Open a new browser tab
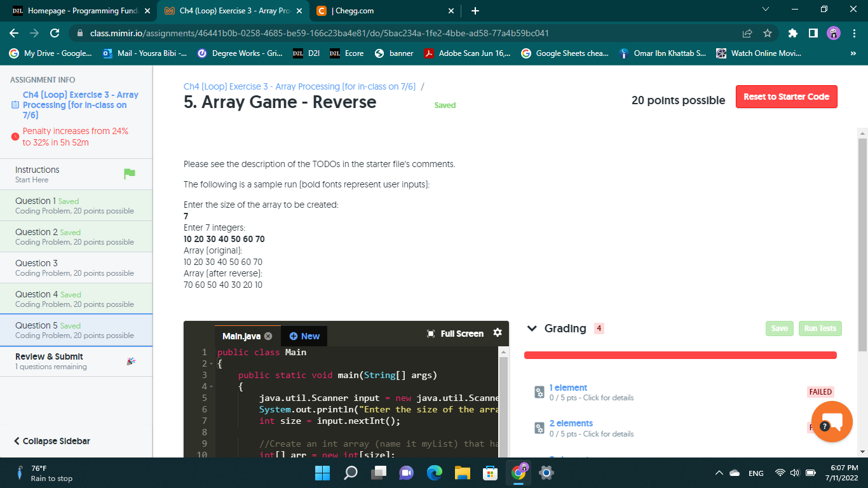868x488 pixels. click(x=475, y=11)
